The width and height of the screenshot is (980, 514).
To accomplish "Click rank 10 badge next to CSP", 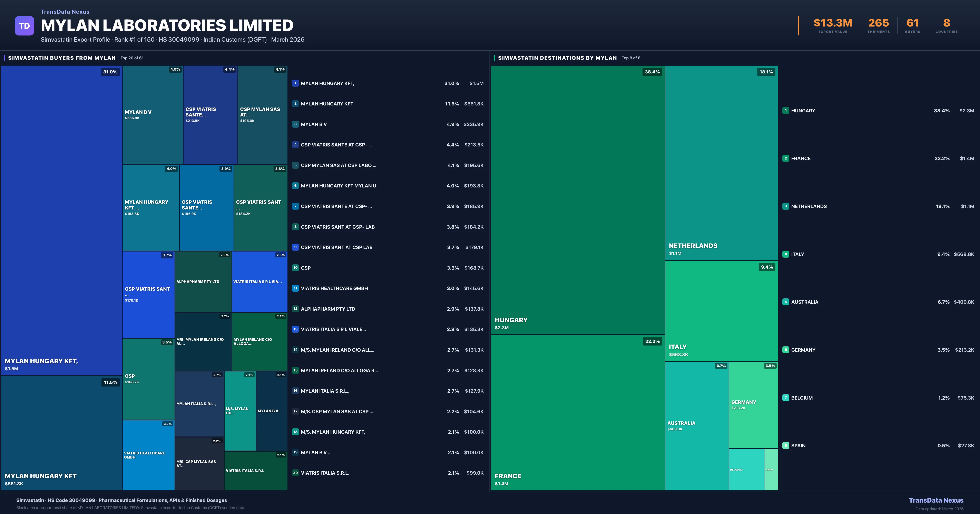I will coord(295,268).
